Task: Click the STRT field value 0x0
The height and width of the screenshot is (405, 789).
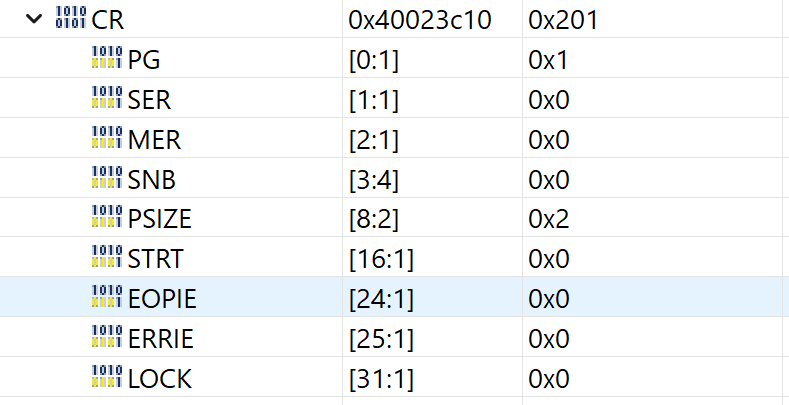Action: point(549,259)
